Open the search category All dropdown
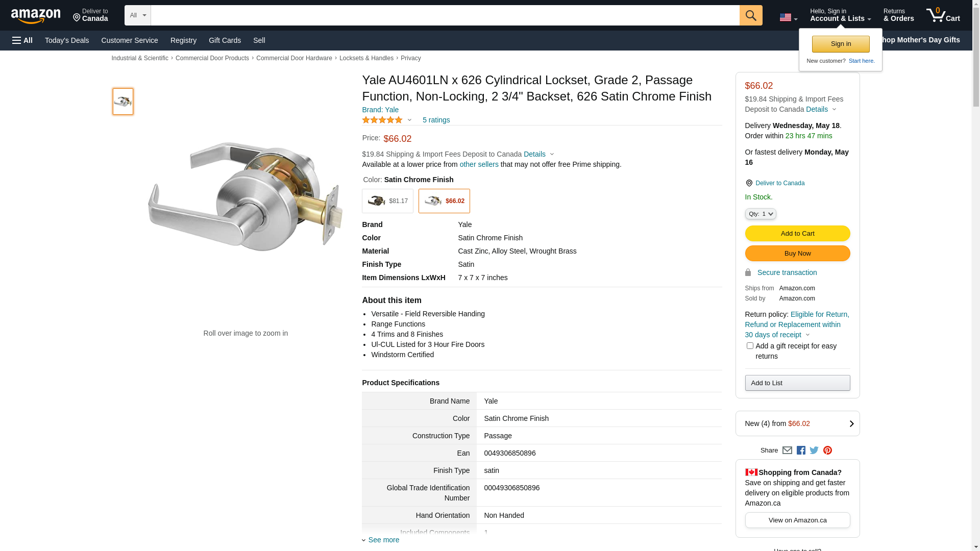 pos(137,15)
